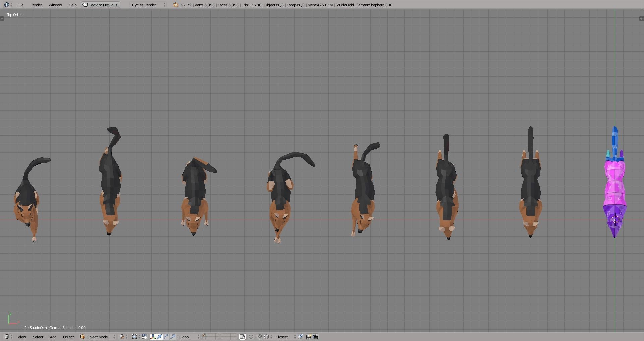Open the Object menu in 3D header
The height and width of the screenshot is (341, 644).
point(68,337)
